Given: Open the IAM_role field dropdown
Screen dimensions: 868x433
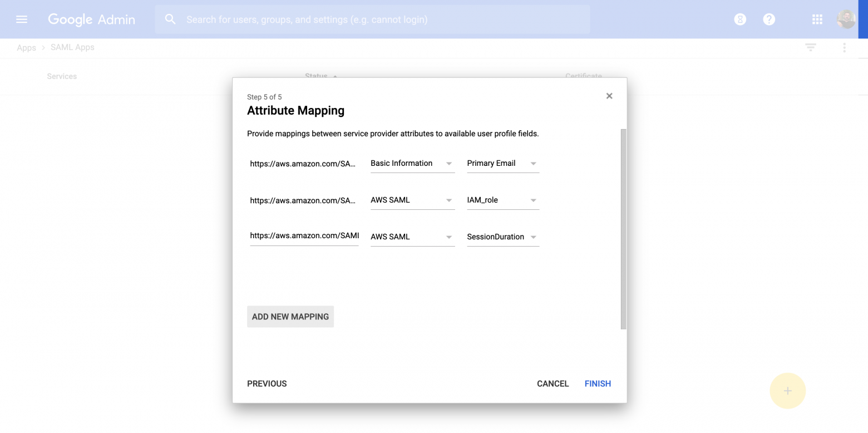Looking at the screenshot, I should point(502,200).
